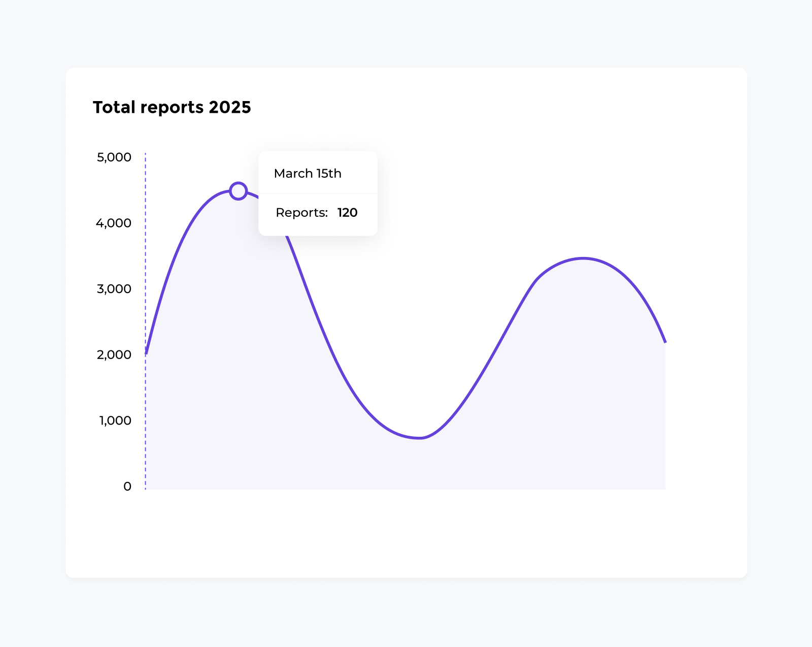Screen dimensions: 812x647
Task: Click the March 15th tooltip date
Action: point(308,174)
